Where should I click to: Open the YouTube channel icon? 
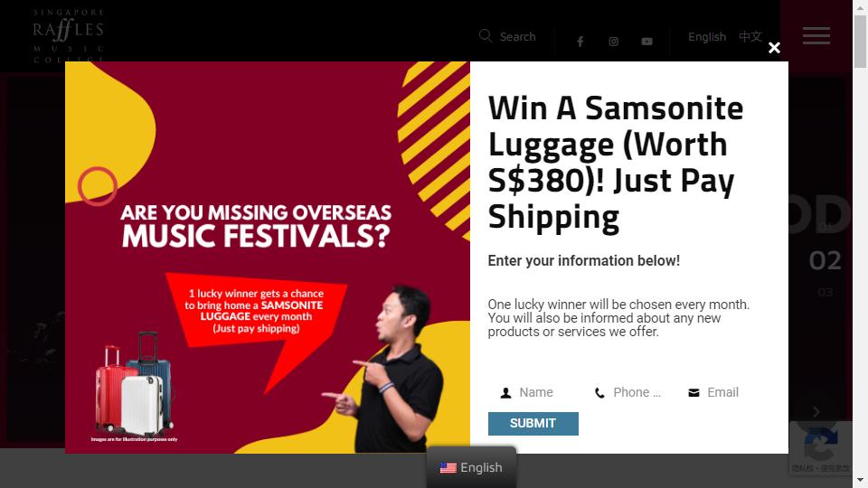(646, 42)
